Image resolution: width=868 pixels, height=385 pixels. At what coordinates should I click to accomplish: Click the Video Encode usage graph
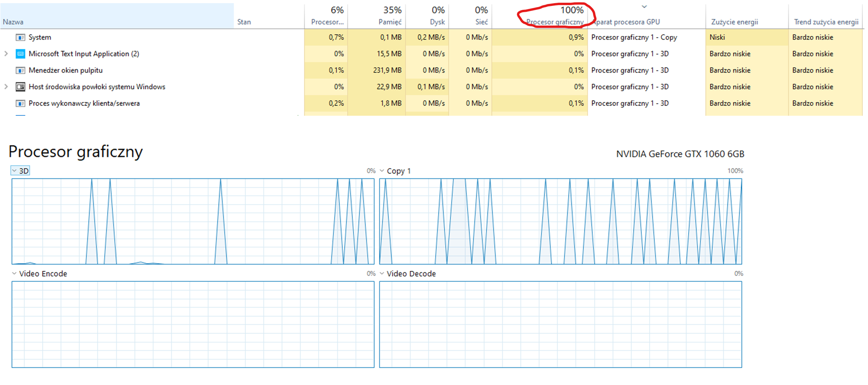click(x=193, y=324)
